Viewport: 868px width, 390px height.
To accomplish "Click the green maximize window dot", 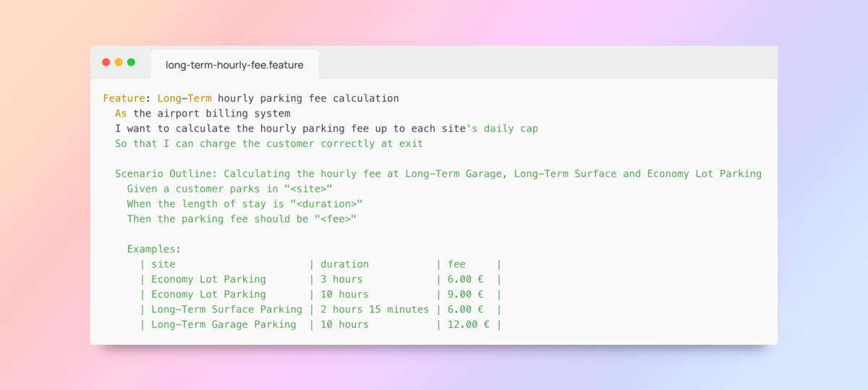I will 131,62.
